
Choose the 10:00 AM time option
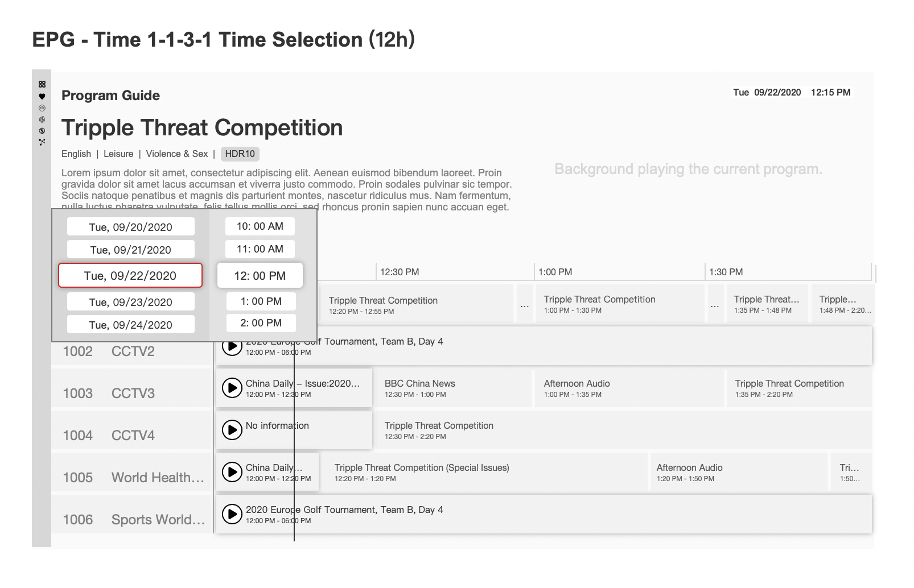[x=260, y=226]
